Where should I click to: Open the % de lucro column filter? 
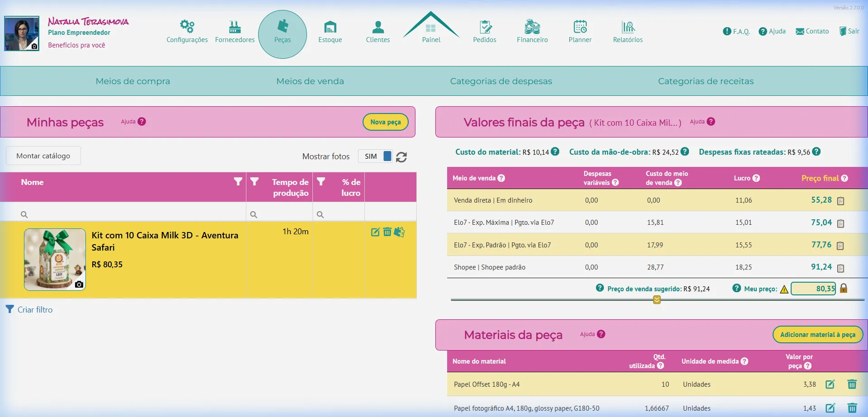321,181
